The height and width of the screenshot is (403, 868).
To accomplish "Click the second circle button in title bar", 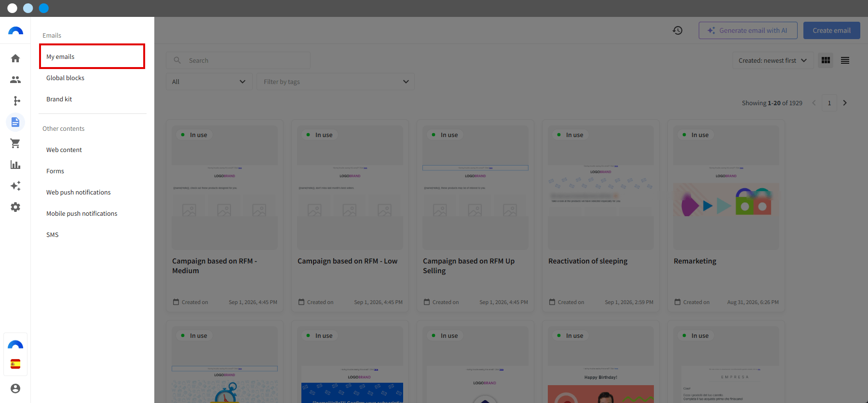I will (x=28, y=8).
